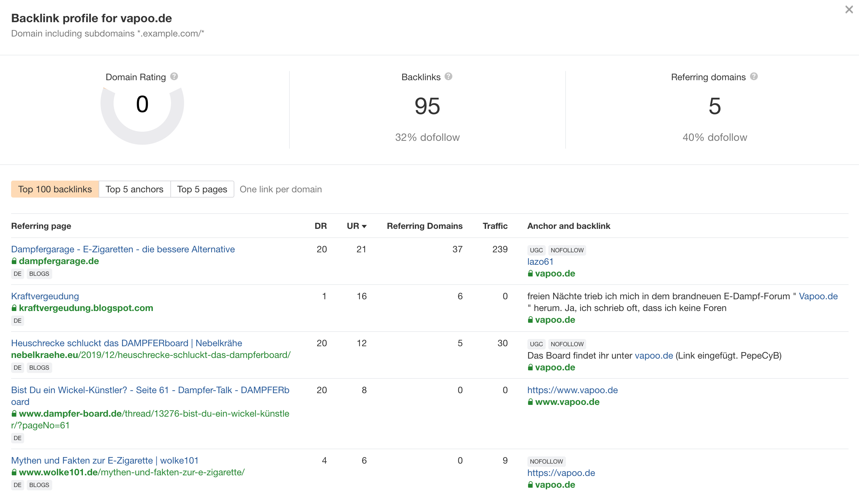859x504 pixels.
Task: Open the Dampfergarage referring page link
Action: 123,249
